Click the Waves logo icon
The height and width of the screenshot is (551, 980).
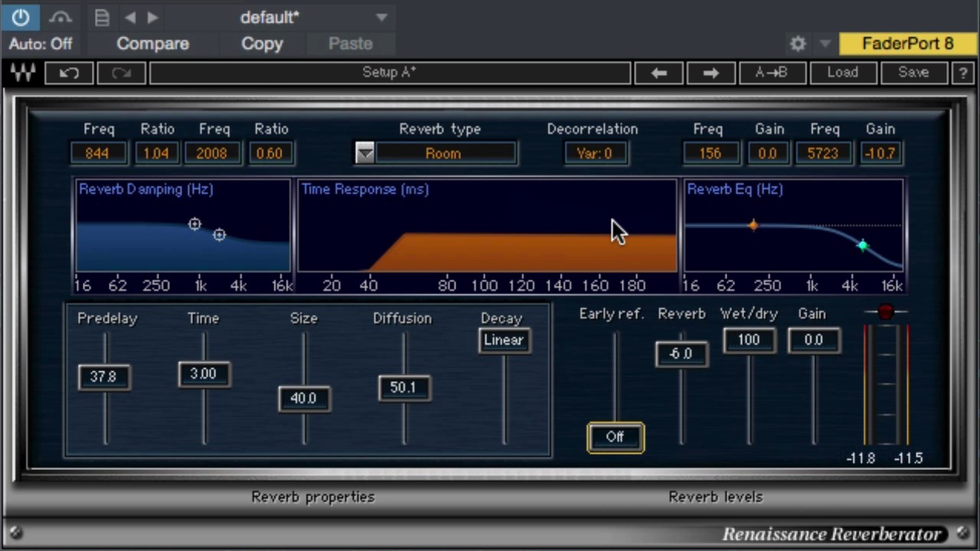(x=23, y=73)
